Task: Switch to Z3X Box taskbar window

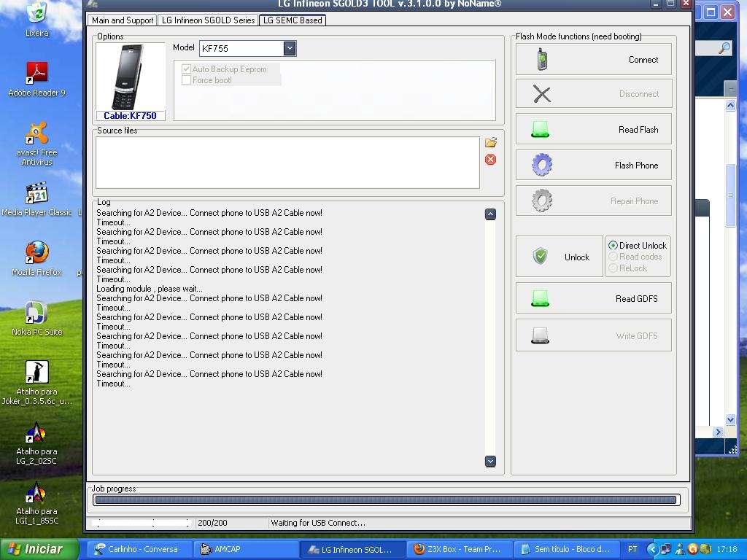Action: [x=460, y=549]
